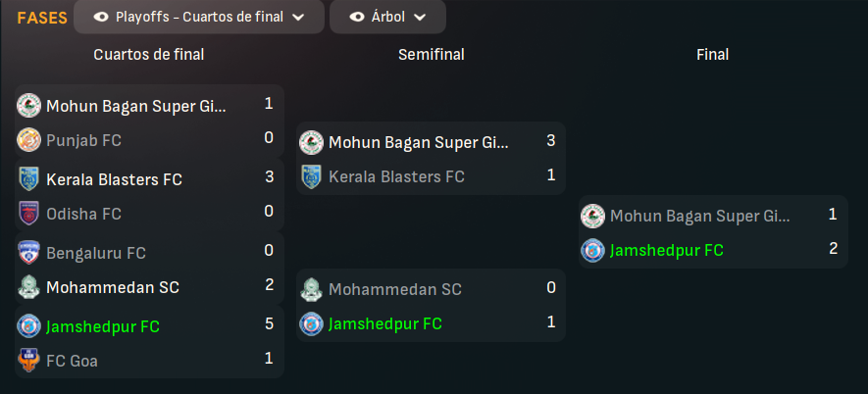The height and width of the screenshot is (394, 868).
Task: Click the FASES section label
Action: (42, 18)
